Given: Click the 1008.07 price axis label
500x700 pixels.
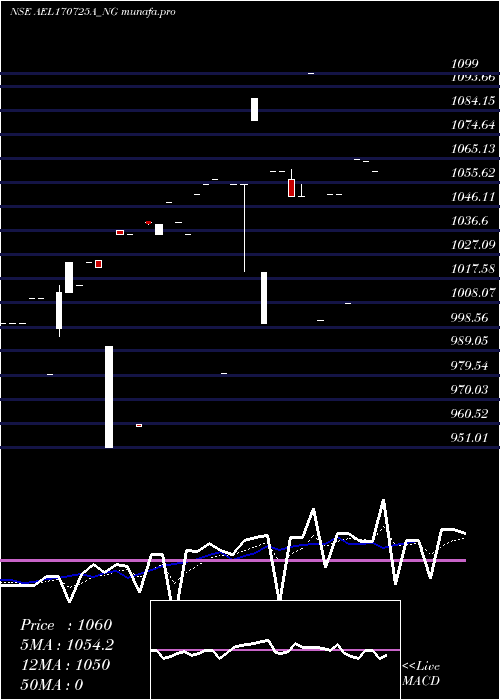Looking at the screenshot, I should coord(473,293).
